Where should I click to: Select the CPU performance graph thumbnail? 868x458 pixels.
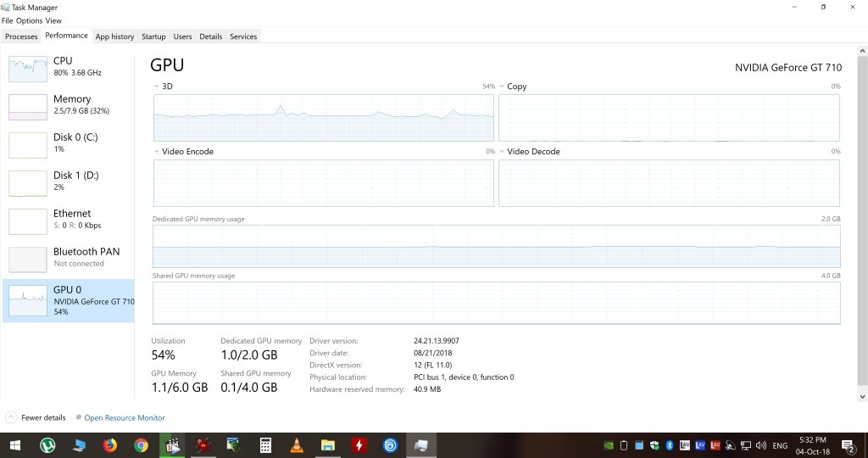pyautogui.click(x=28, y=69)
